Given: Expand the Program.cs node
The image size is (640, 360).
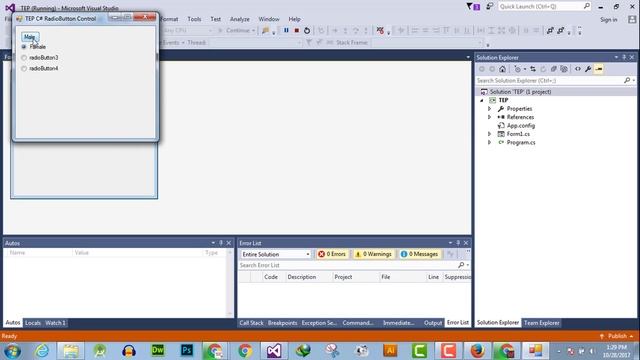Looking at the screenshot, I should (x=489, y=142).
